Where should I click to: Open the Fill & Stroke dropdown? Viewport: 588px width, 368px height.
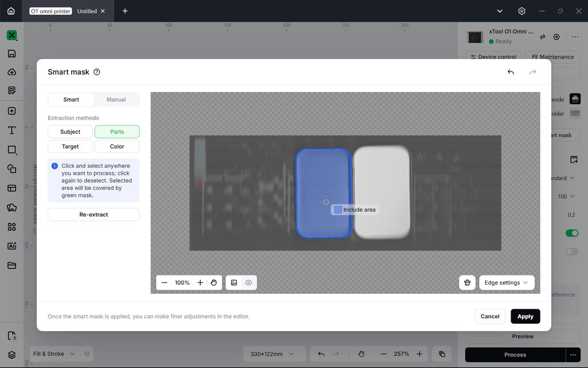pyautogui.click(x=53, y=354)
